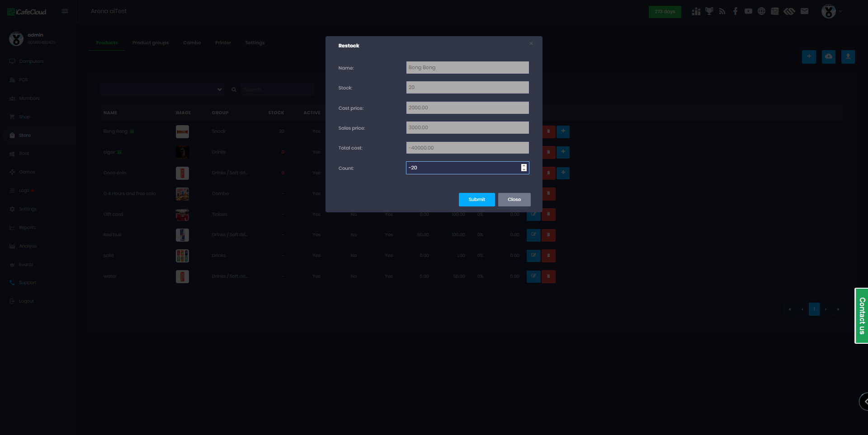Expand the account dropdown next to the avatar

pyautogui.click(x=841, y=11)
